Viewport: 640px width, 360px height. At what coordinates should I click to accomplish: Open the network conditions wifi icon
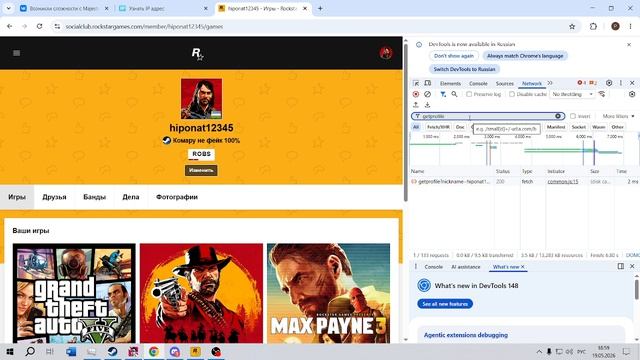602,94
